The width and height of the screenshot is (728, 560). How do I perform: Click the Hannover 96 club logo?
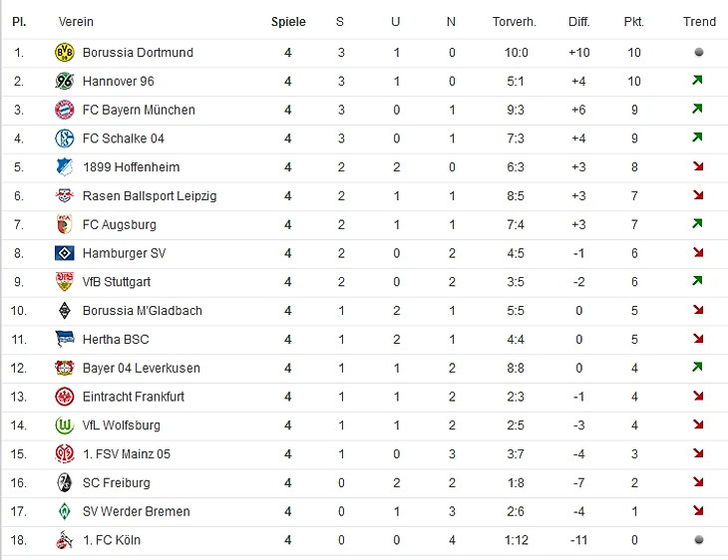point(65,81)
